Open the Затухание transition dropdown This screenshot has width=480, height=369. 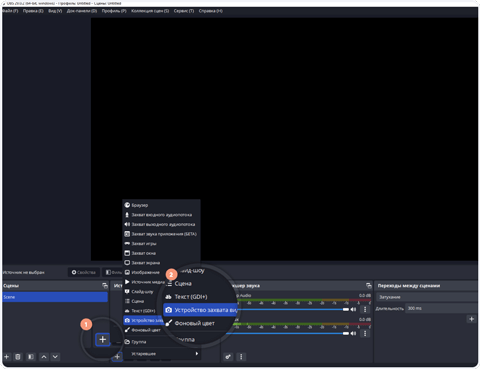point(428,297)
